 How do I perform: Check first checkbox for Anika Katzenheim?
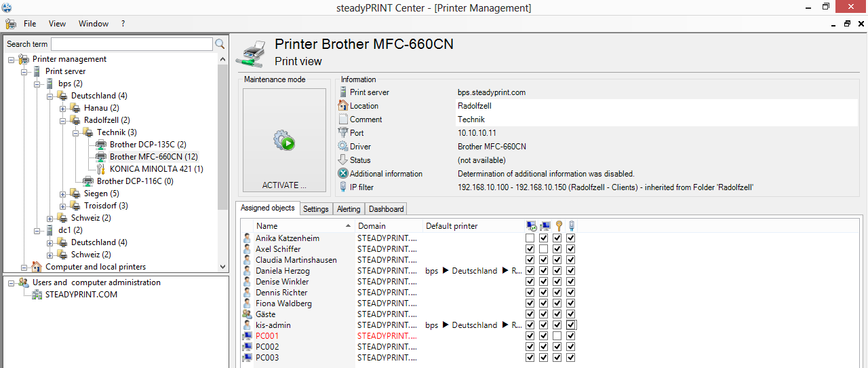tap(530, 238)
